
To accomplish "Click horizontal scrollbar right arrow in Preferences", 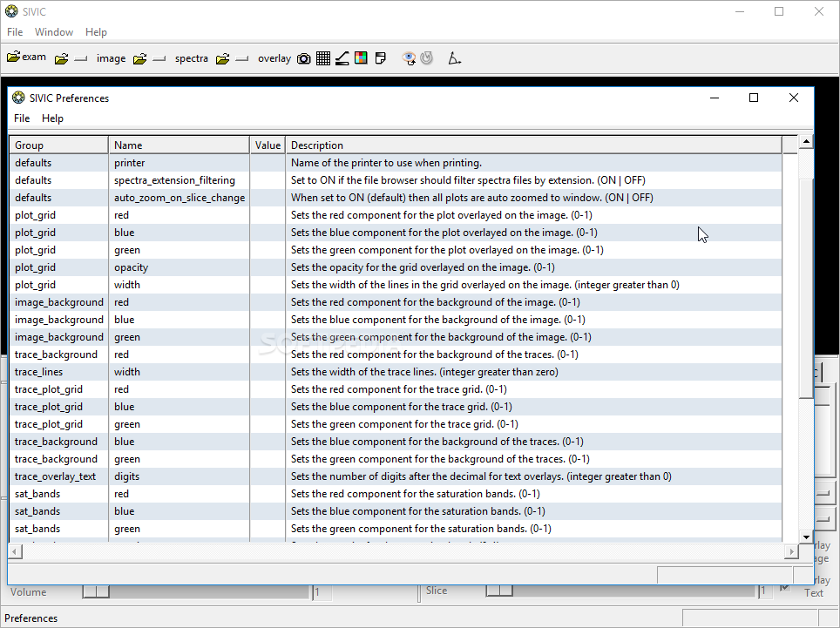I will click(792, 551).
